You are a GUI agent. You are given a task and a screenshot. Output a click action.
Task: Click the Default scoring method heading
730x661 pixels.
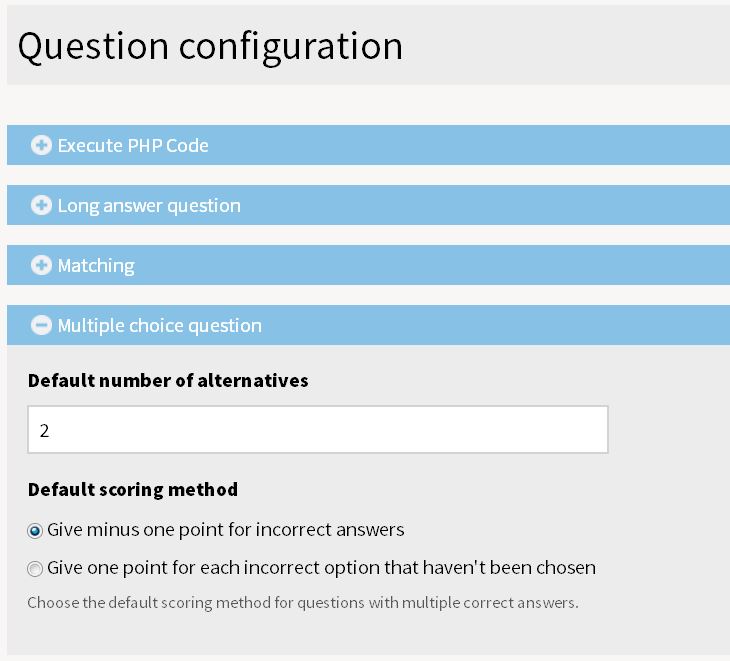[133, 490]
